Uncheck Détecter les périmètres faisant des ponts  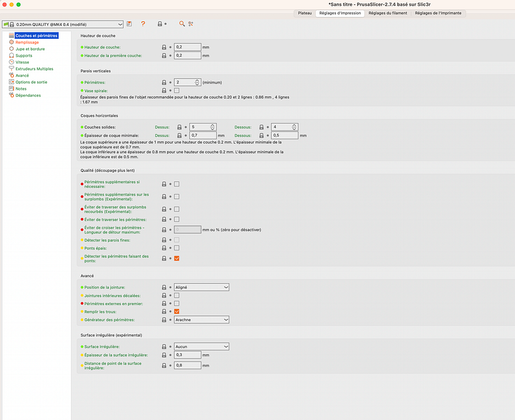point(177,259)
